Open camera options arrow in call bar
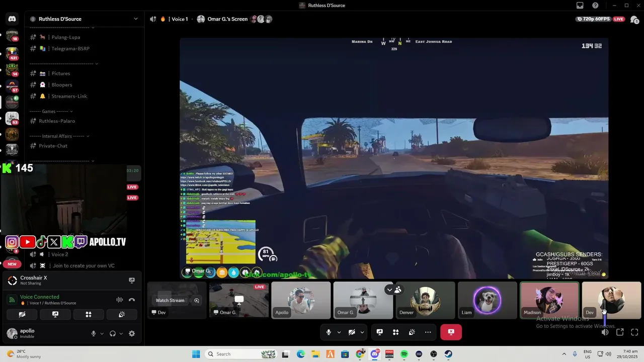This screenshot has width=644, height=362. (x=362, y=332)
